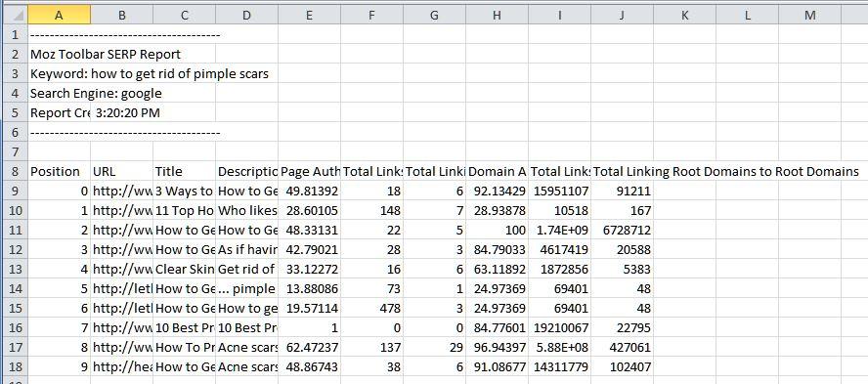Click the value 15951107
This screenshot has height=384, width=868.
tap(560, 192)
